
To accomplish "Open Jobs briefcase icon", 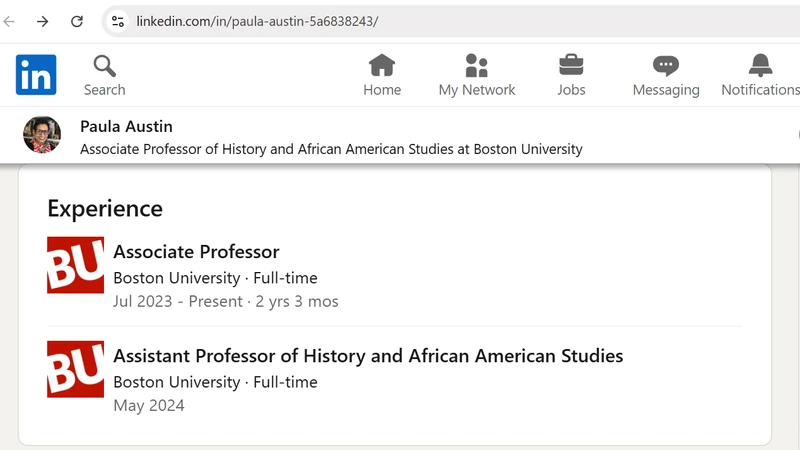I will [571, 65].
